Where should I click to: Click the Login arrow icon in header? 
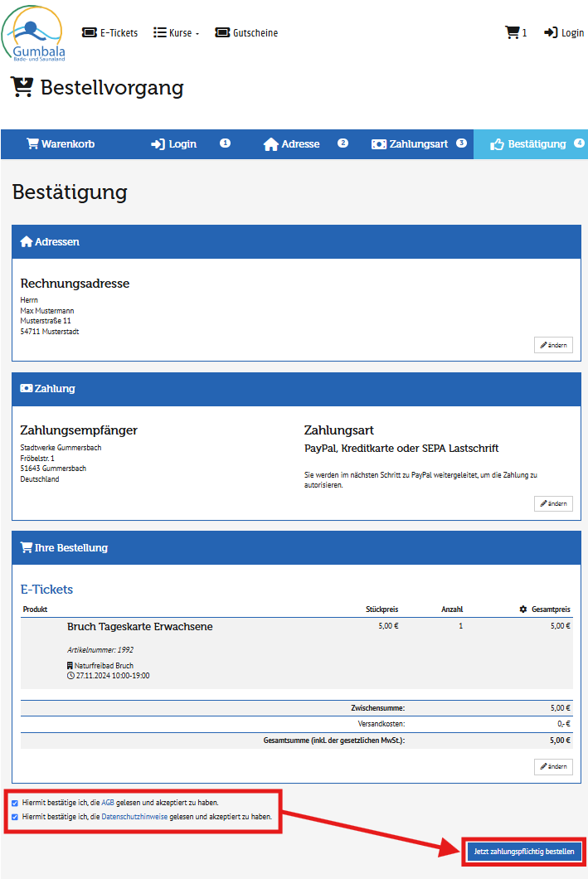[551, 33]
